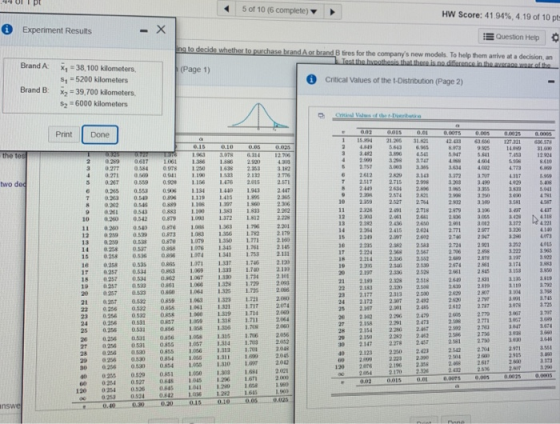Minimize the Experiment Results dialog
This screenshot has height=424, width=560.
(x=144, y=31)
